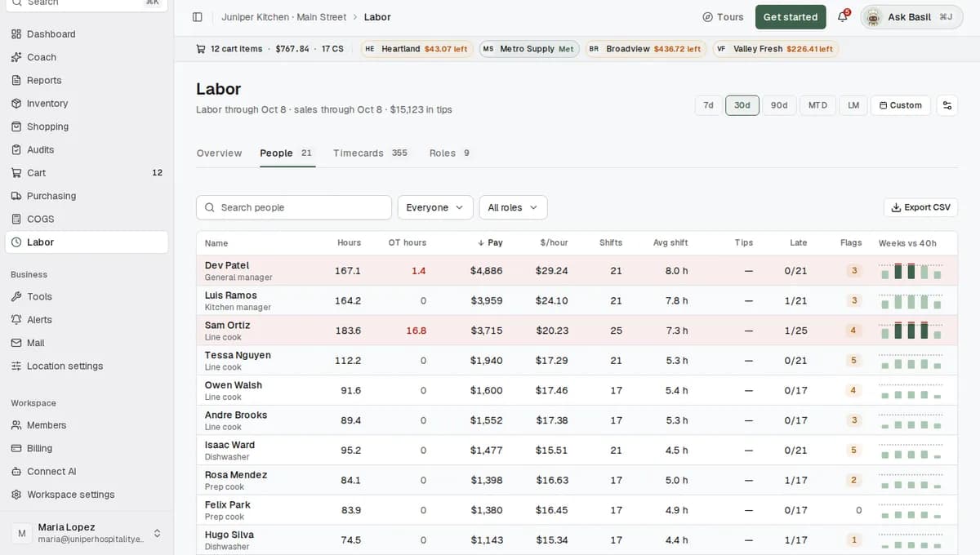Click Valley Fresh vendor chip
The height and width of the screenshot is (555, 980).
click(776, 49)
